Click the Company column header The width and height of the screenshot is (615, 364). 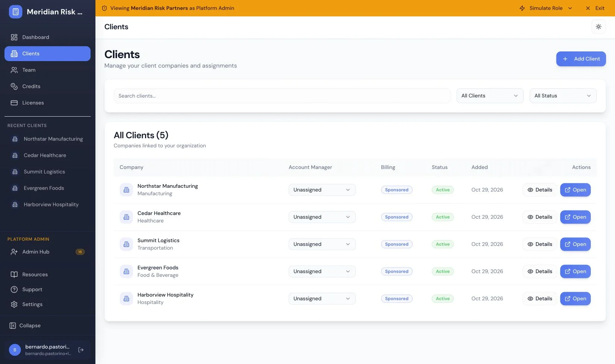131,167
